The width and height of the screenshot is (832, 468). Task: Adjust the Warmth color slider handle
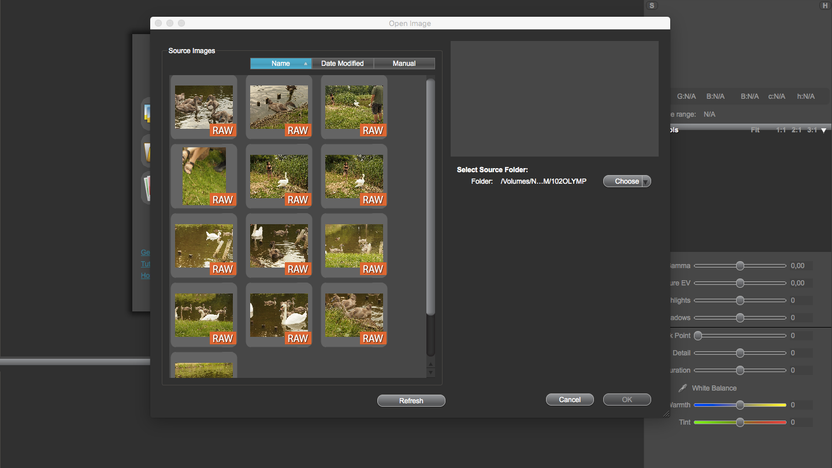tap(740, 405)
